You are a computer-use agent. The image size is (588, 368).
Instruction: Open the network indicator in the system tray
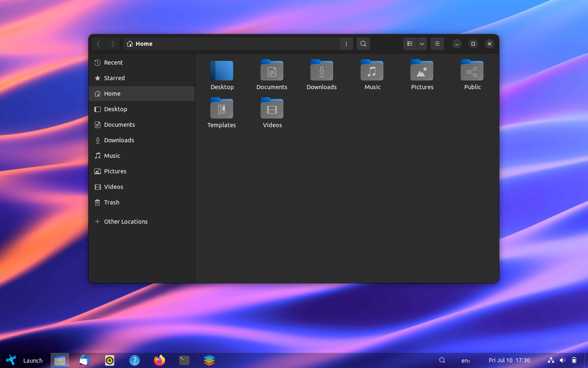click(x=551, y=360)
